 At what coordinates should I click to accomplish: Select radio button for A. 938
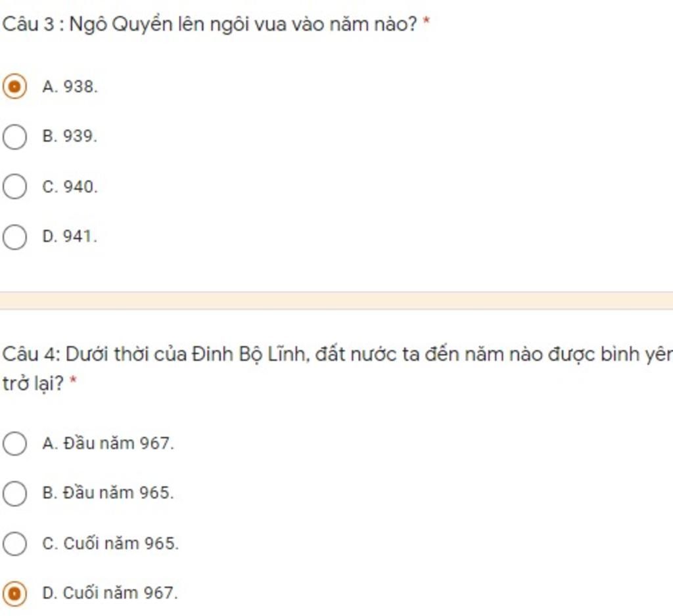(14, 87)
